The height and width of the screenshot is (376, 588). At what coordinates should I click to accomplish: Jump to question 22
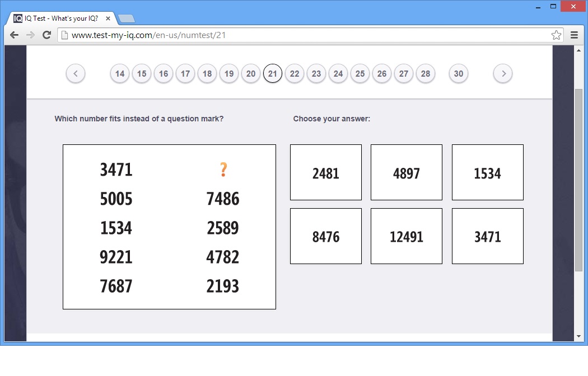click(295, 74)
